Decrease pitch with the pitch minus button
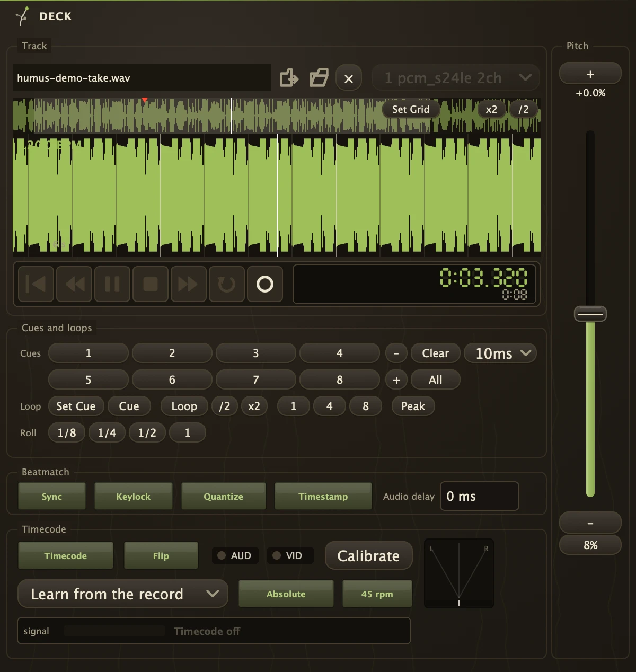636x672 pixels. pos(590,523)
